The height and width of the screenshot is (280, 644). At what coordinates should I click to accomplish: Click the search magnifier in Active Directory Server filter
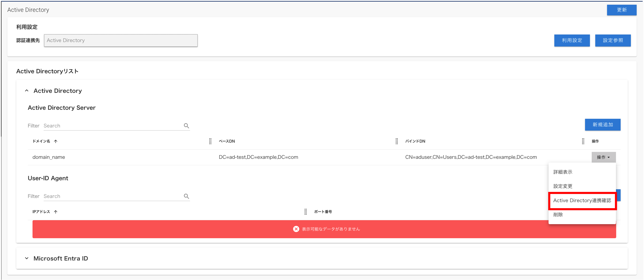[x=186, y=126]
